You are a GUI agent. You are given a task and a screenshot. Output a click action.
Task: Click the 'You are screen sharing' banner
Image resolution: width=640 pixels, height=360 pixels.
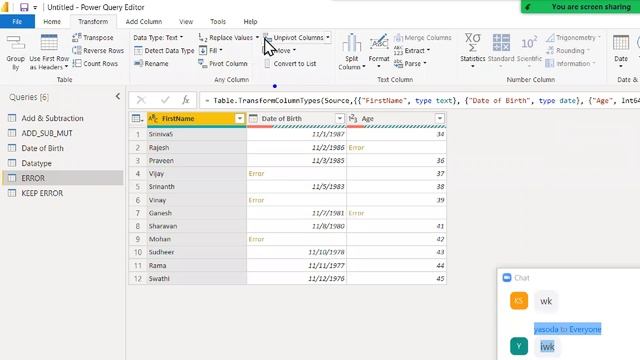[580, 7]
